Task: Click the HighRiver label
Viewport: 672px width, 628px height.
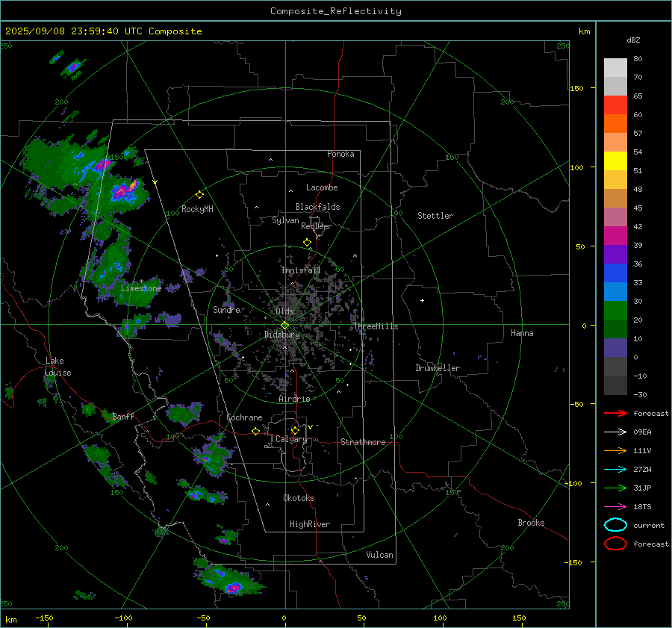Action: coord(310,524)
